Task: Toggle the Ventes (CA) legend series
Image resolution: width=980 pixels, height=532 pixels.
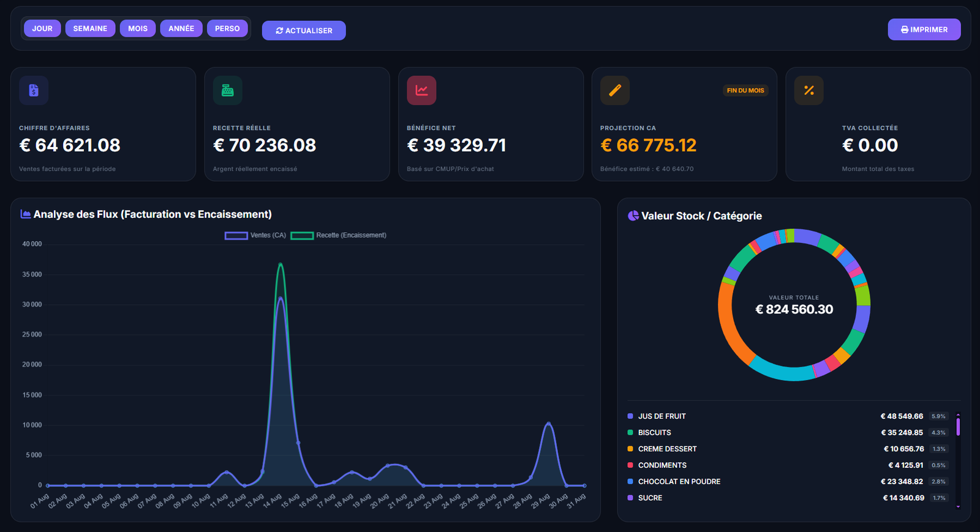Action: click(255, 235)
